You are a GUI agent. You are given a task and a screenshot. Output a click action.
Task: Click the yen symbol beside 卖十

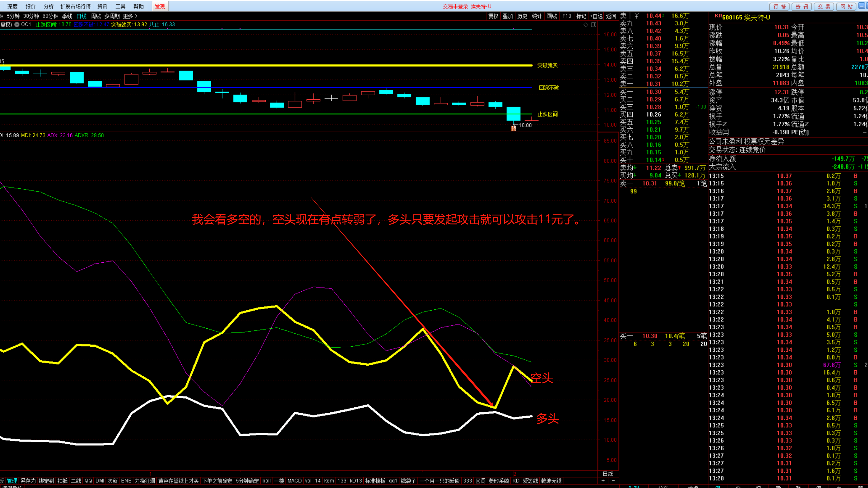coord(636,16)
